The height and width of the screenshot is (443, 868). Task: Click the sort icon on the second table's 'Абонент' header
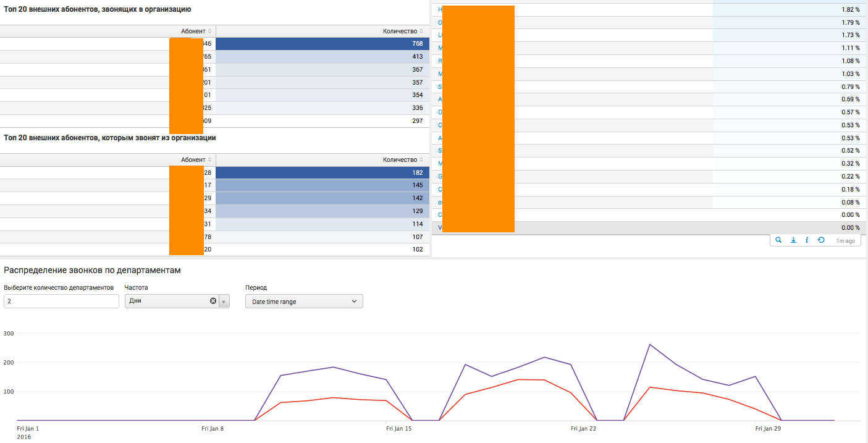pyautogui.click(x=211, y=159)
